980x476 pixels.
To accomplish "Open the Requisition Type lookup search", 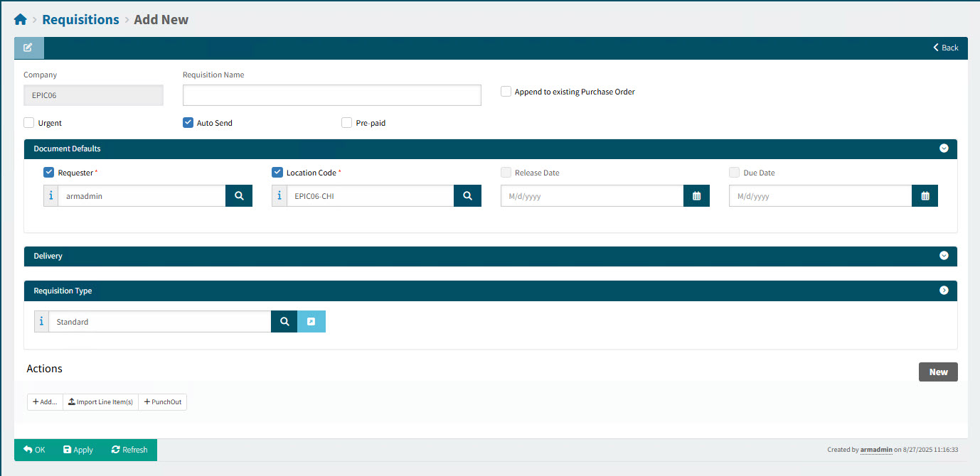I will pyautogui.click(x=284, y=321).
